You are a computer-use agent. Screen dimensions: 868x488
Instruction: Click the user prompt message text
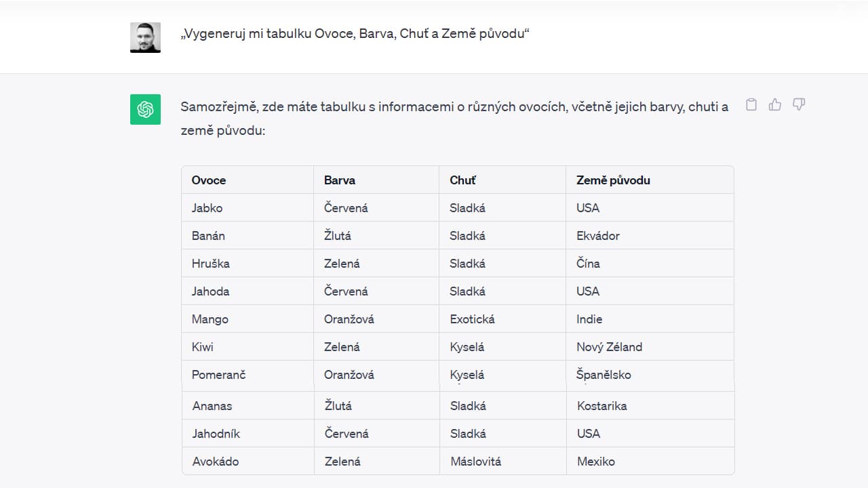point(355,34)
